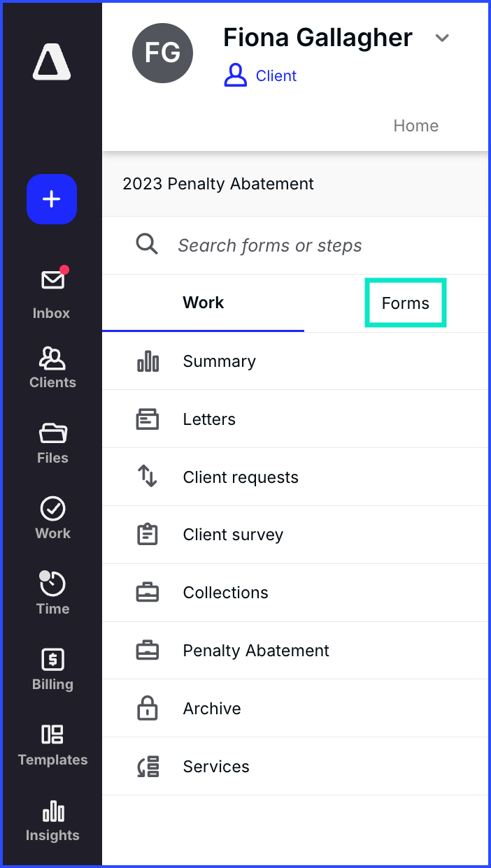Open the Summary item
Screen dimensions: 491x868
pos(295,361)
